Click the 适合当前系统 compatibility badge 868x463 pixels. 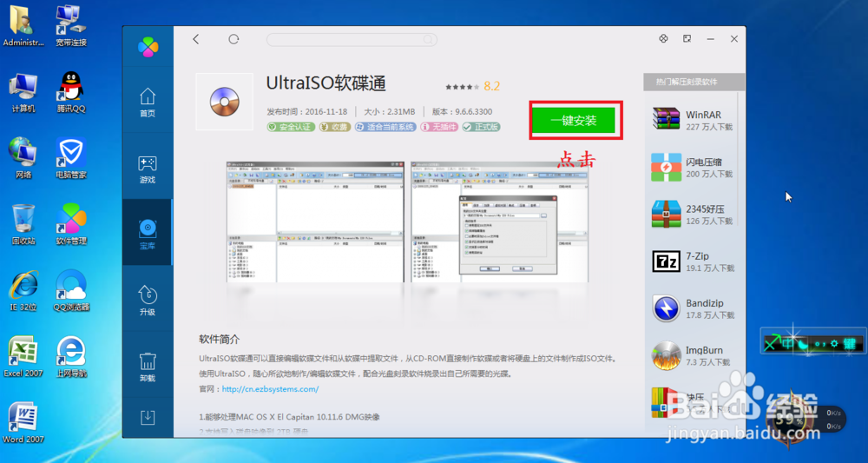tap(385, 127)
